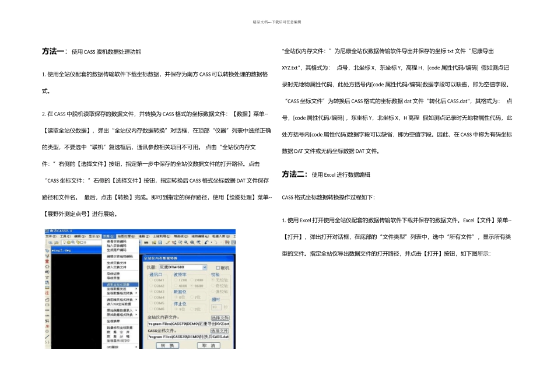Viewport: 554px width, 392px height.
Task: Select COM3 radio button under 通讯口
Action: [151, 291]
